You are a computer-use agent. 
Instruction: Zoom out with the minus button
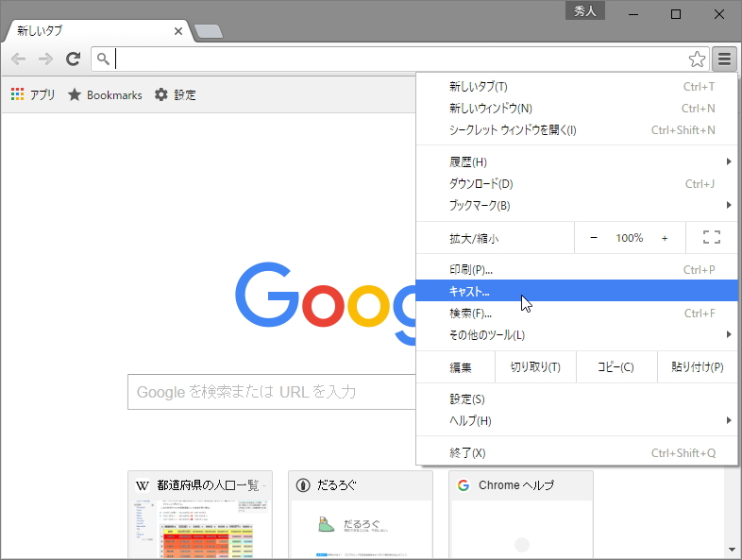tap(594, 238)
